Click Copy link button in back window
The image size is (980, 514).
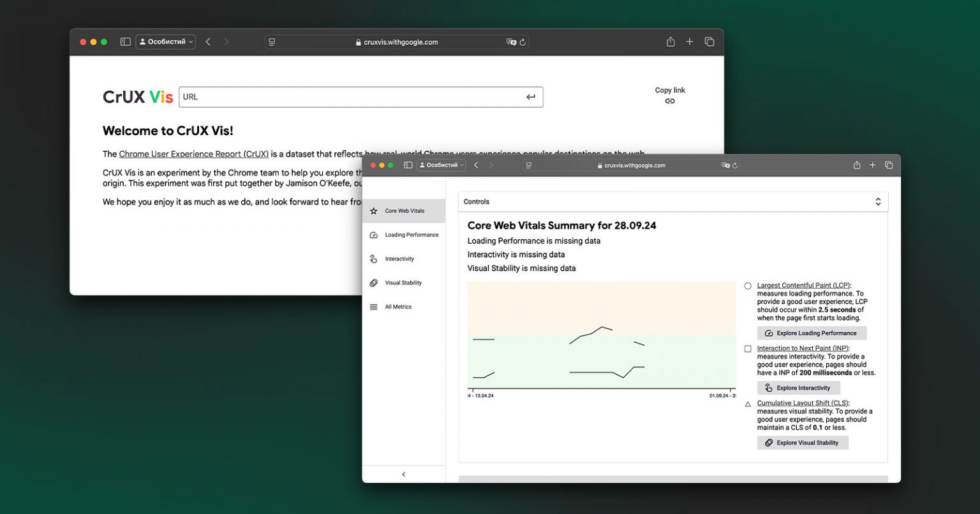pos(670,96)
